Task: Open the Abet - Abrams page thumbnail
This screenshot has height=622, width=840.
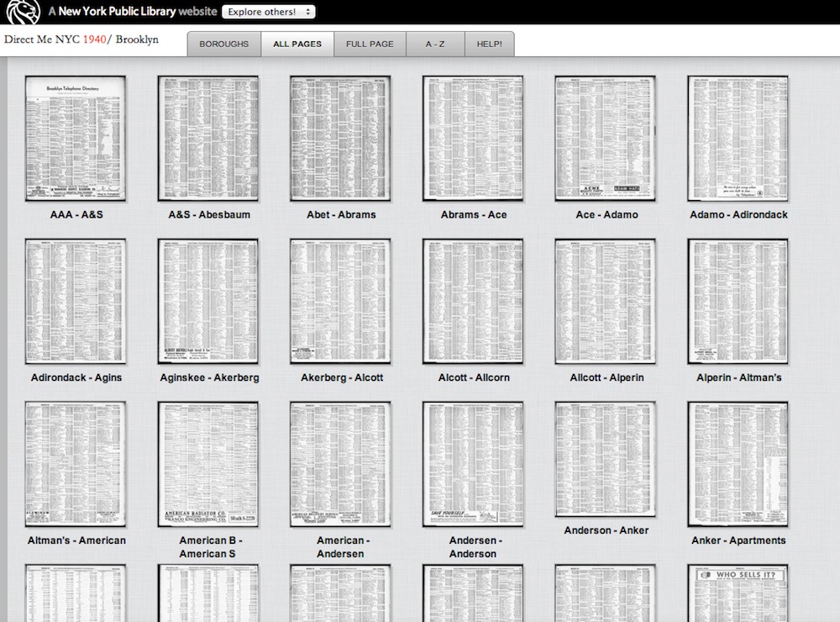Action: (x=340, y=139)
